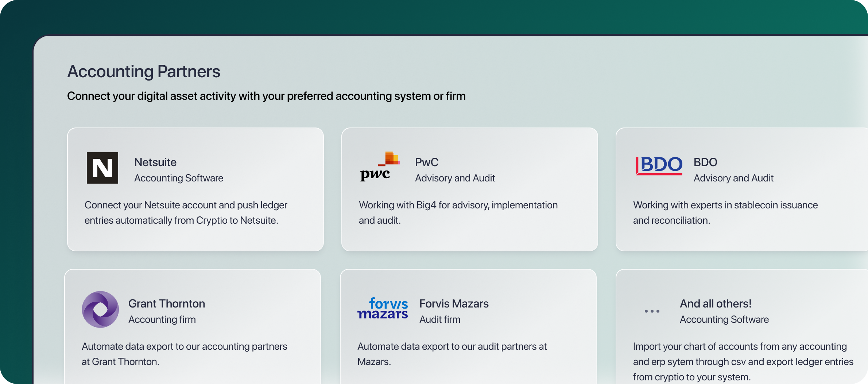Open the PwC partner title

[427, 162]
